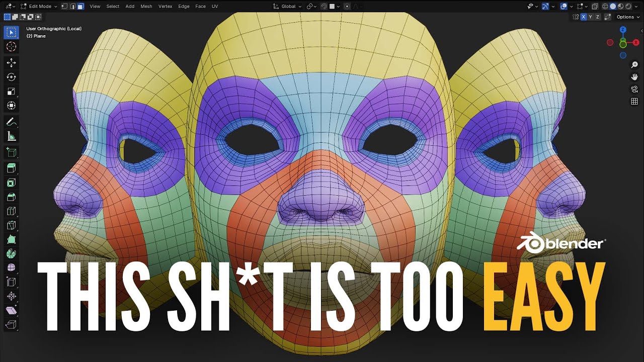Select the Loop Cut tool
Viewport: 644px width, 362px height.
[12, 211]
